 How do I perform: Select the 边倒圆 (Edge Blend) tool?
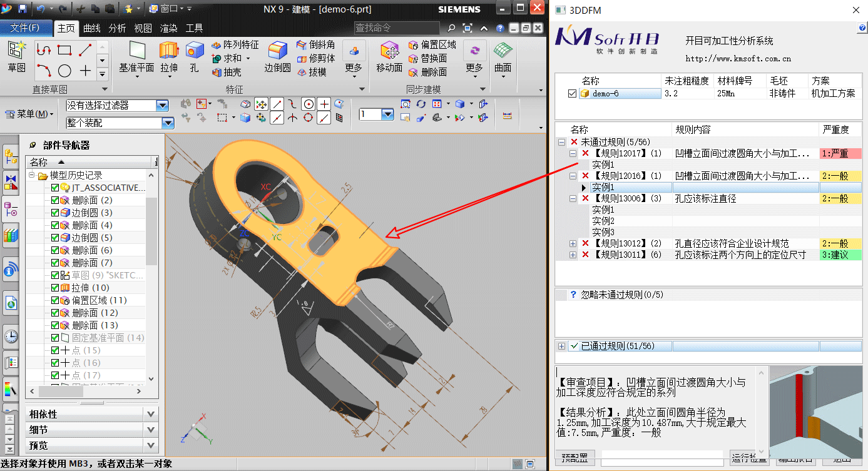coord(277,51)
